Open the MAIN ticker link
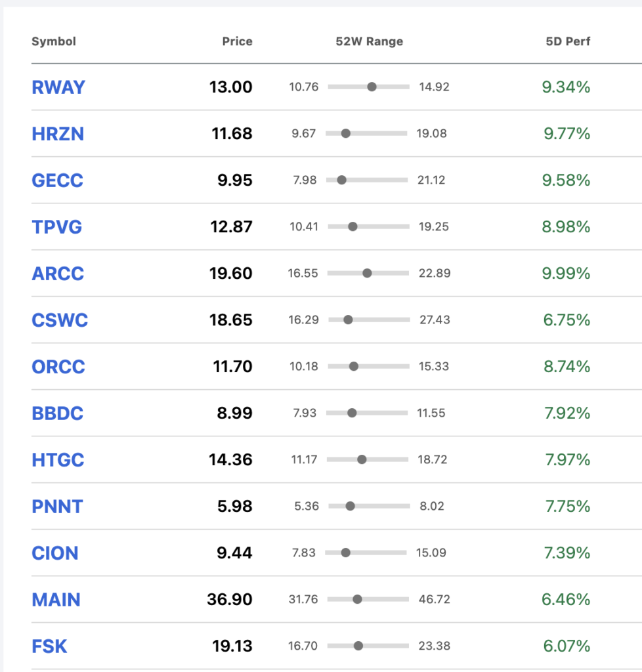The image size is (642, 672). 56,600
